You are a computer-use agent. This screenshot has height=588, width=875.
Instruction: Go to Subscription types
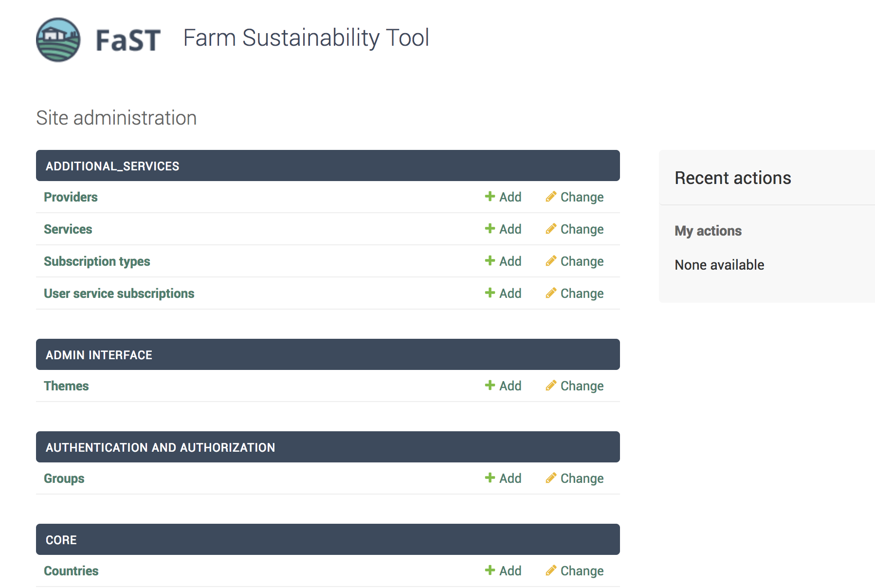coord(97,261)
